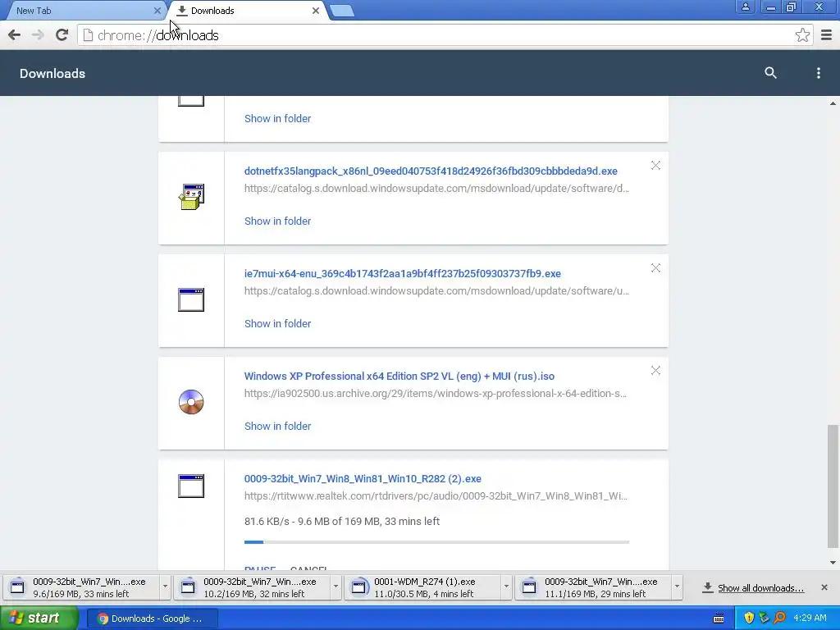The width and height of the screenshot is (840, 630).
Task: Click the 4:29 AM system clock
Action: click(810, 619)
